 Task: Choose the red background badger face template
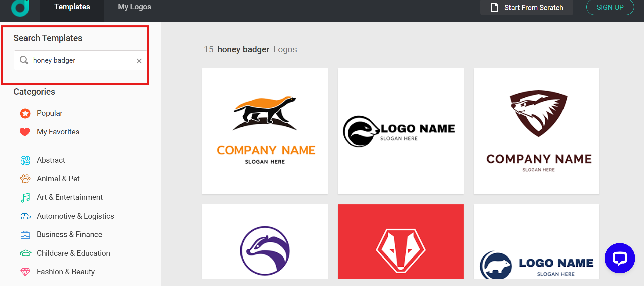coord(400,242)
